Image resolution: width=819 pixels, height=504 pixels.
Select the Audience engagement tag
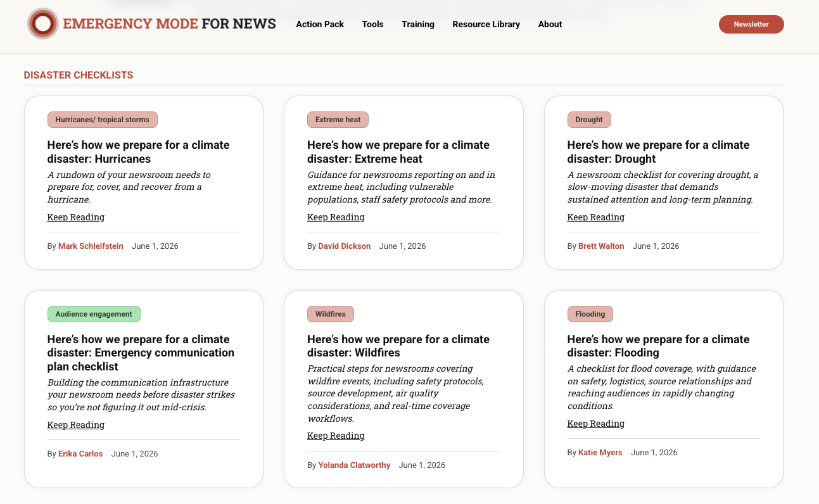(x=94, y=314)
